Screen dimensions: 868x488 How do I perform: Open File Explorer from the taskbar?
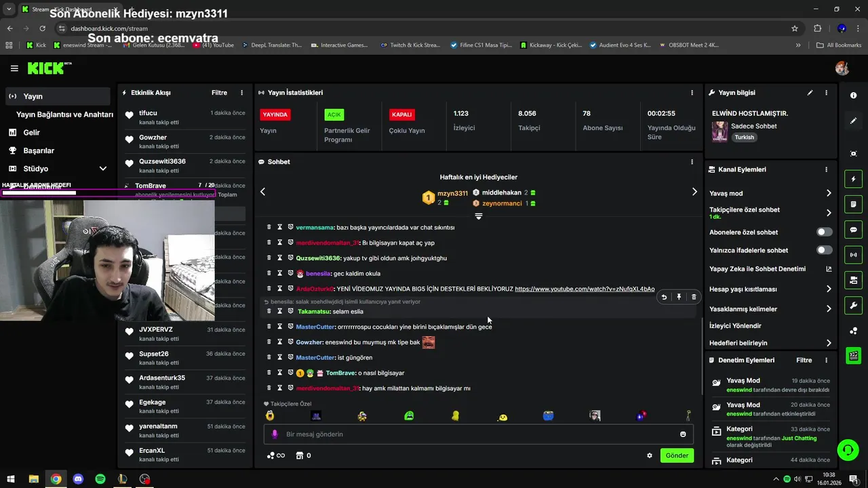[33, 479]
